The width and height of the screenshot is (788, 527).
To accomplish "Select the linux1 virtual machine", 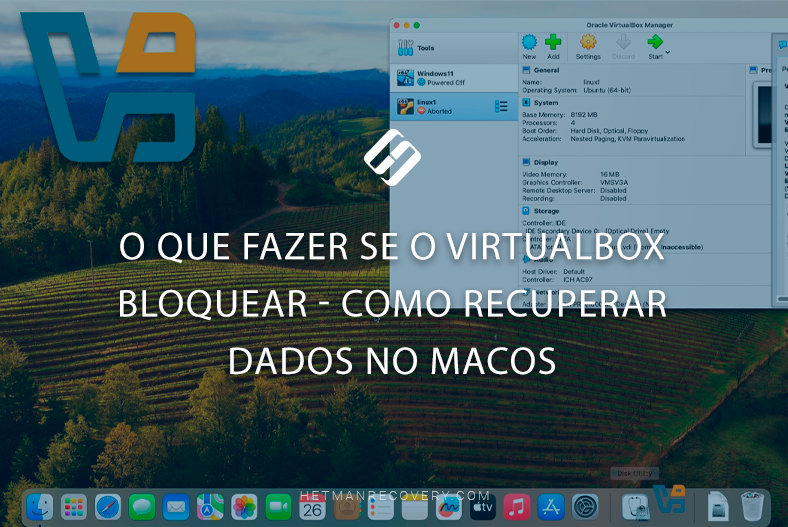I will (x=454, y=107).
